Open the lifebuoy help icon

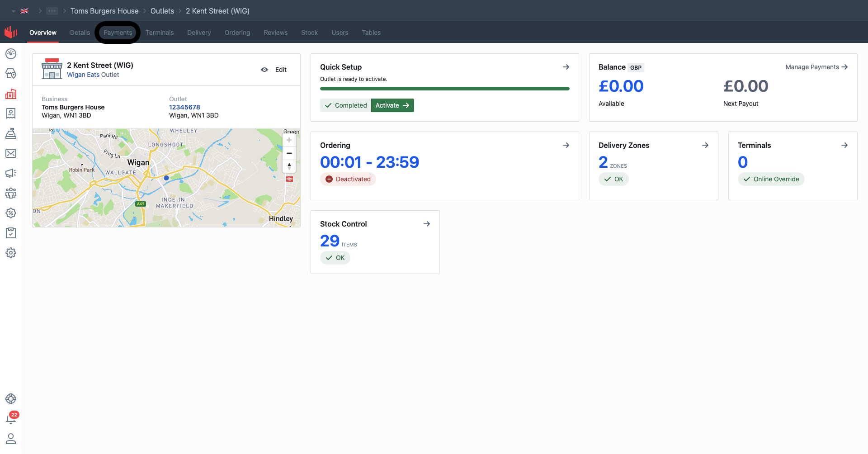11,399
